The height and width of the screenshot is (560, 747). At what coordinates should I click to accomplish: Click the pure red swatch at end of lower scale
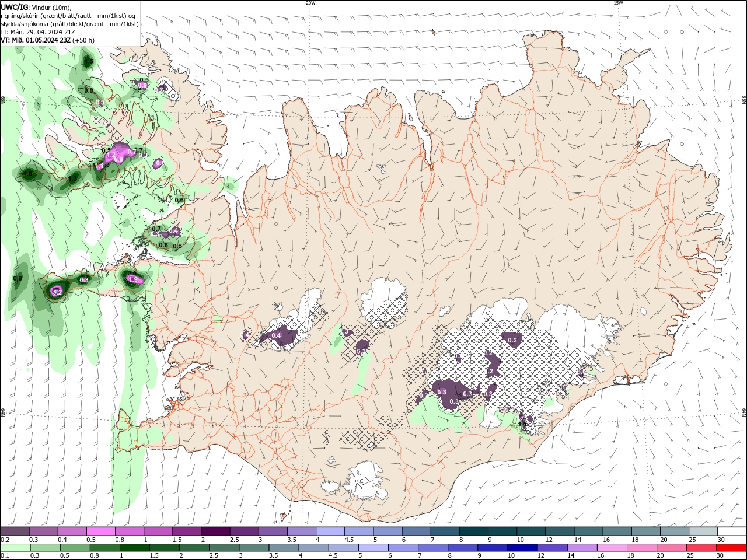732,548
